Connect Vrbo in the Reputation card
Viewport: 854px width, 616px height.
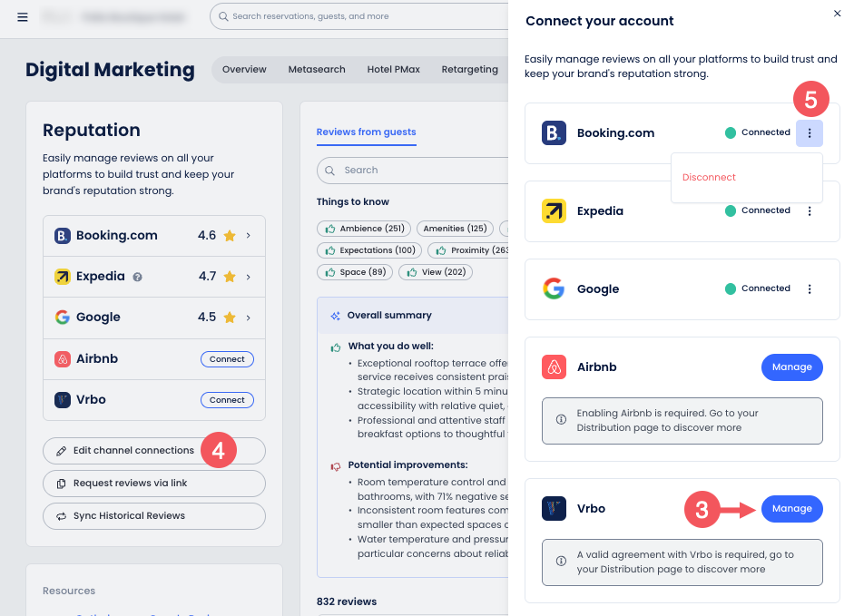click(x=227, y=400)
